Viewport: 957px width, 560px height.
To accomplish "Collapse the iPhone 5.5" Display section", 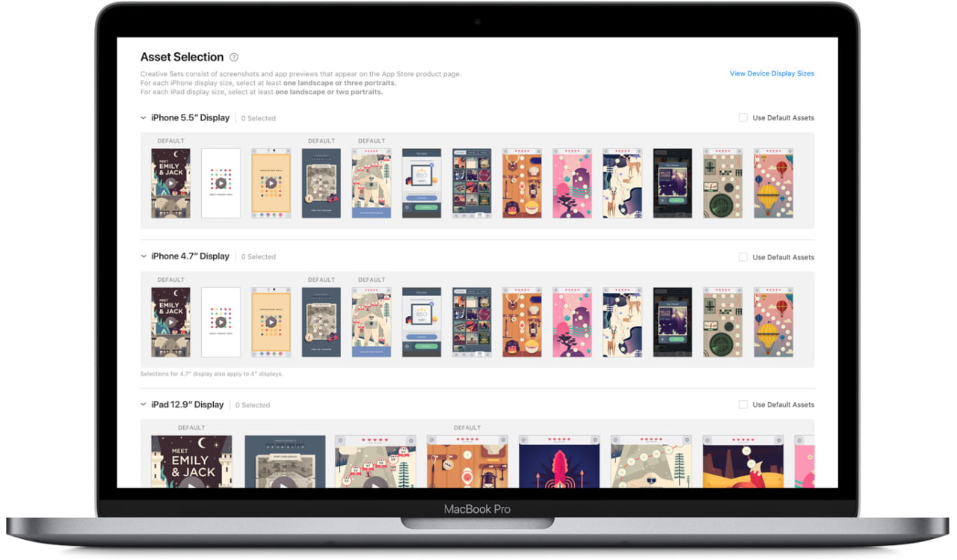I will pos(142,117).
